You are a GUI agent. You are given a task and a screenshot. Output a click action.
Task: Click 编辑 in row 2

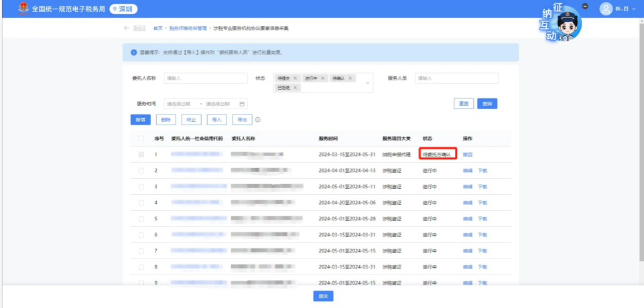(x=467, y=171)
